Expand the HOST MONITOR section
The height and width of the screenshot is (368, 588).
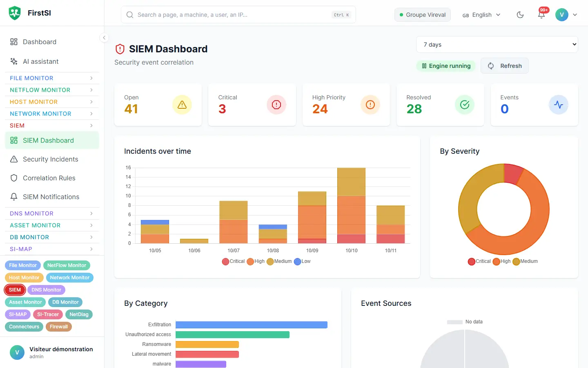[52, 102]
